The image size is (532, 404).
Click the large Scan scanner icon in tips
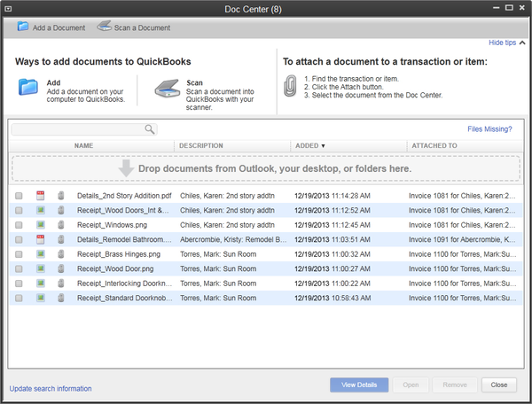pyautogui.click(x=168, y=89)
